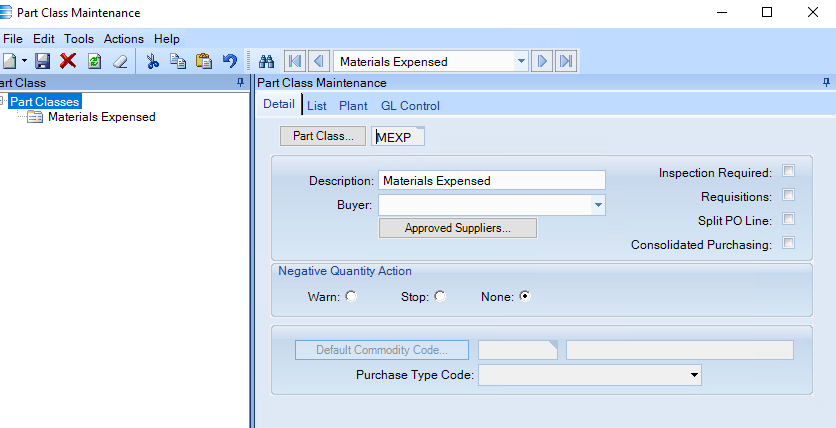Open the Materials Expensed navigation dropdown

pyautogui.click(x=521, y=61)
